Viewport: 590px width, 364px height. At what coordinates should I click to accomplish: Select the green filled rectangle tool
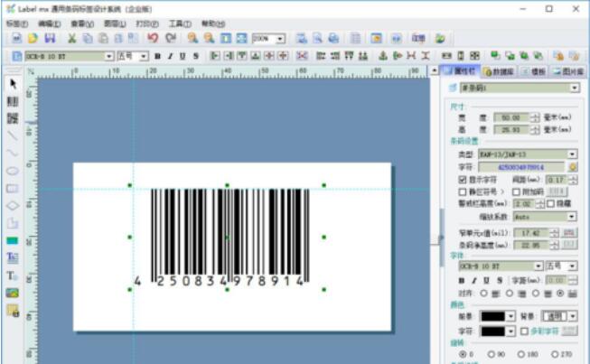[13, 240]
